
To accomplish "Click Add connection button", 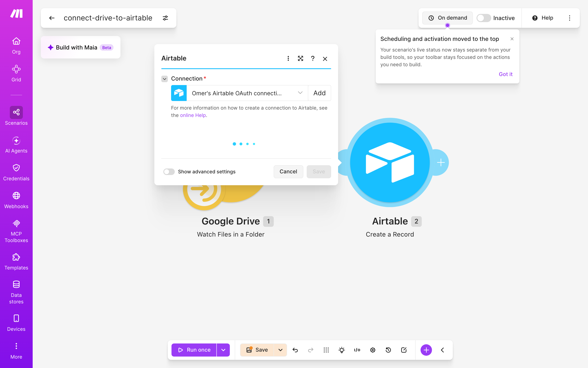I will [x=319, y=93].
